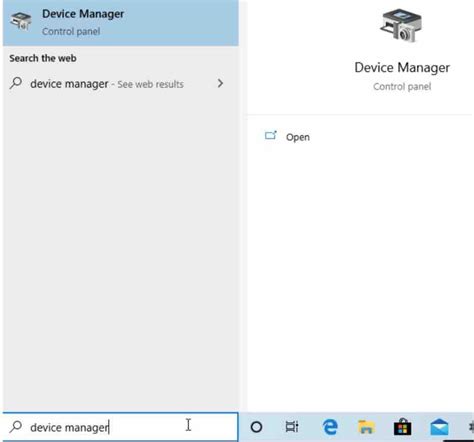Click the small Device Manager icon in results

[21, 21]
